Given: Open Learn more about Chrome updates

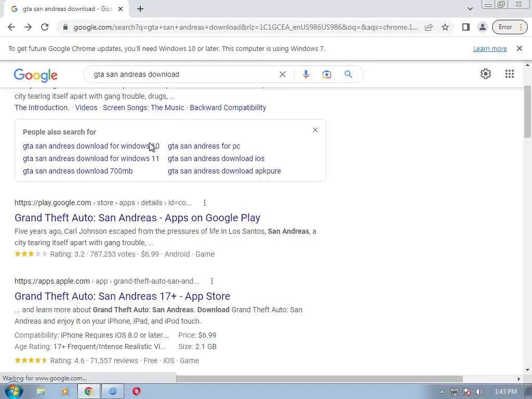Looking at the screenshot, I should 490,48.
